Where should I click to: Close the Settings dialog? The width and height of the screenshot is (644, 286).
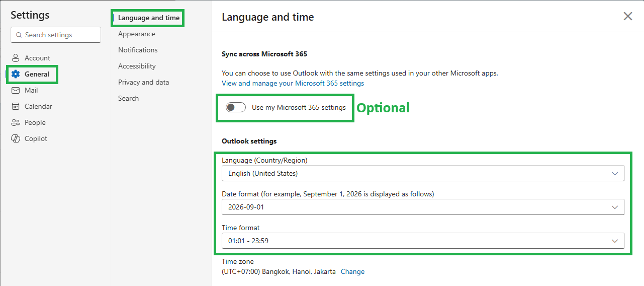(628, 16)
